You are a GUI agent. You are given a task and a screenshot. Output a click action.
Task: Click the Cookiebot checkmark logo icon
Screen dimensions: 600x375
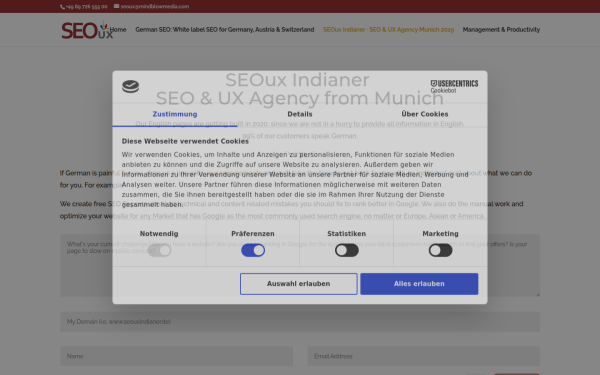pyautogui.click(x=130, y=86)
